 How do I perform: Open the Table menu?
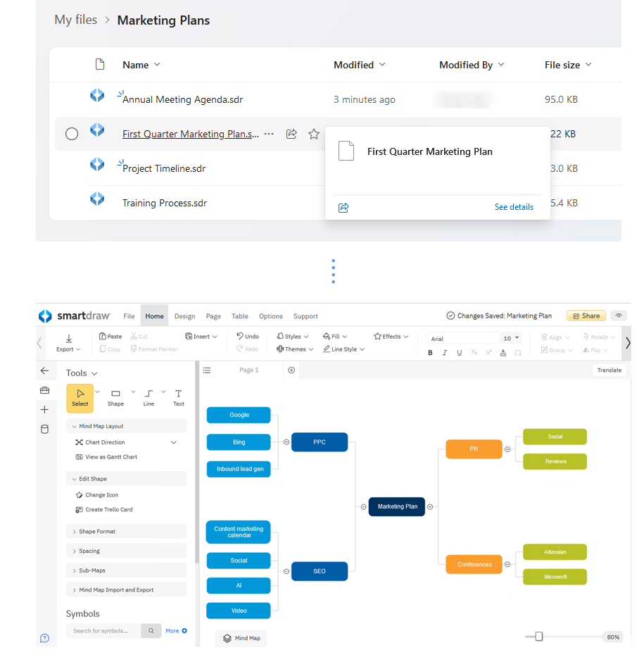239,316
